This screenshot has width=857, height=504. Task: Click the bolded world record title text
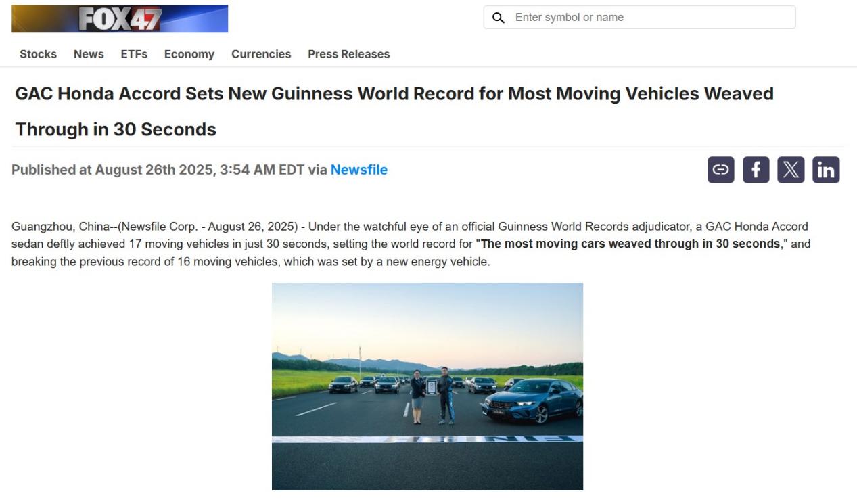click(630, 244)
